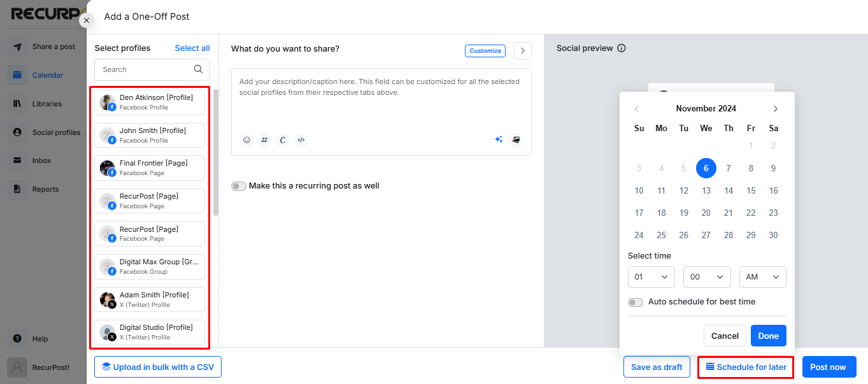
Task: Select November 22 in calendar
Action: (x=751, y=213)
